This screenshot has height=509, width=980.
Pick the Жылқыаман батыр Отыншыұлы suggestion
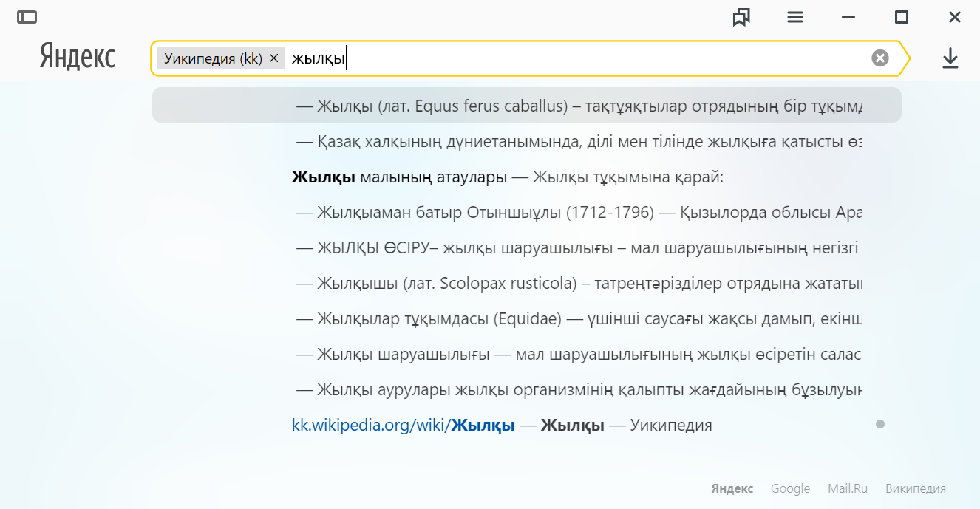[527, 213]
